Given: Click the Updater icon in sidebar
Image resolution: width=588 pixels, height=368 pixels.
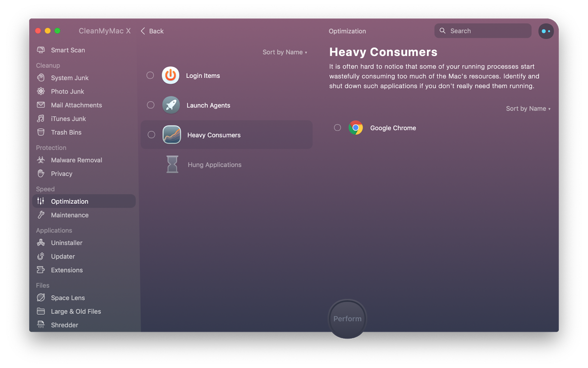Looking at the screenshot, I should tap(41, 256).
